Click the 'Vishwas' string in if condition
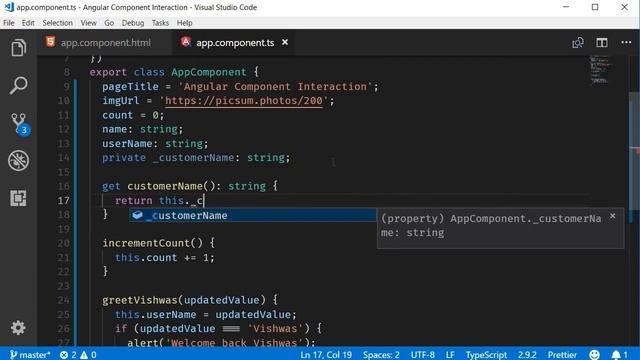This screenshot has height=360, width=640. click(x=275, y=329)
